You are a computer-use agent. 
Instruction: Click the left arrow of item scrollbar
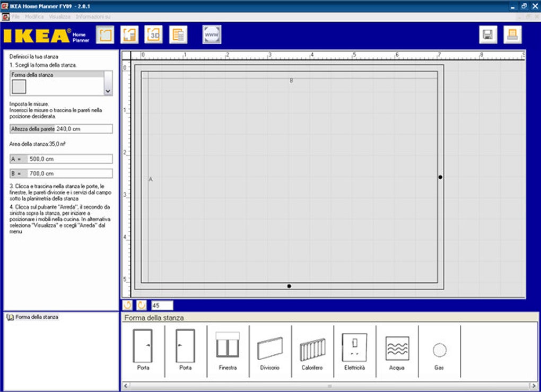click(x=126, y=386)
